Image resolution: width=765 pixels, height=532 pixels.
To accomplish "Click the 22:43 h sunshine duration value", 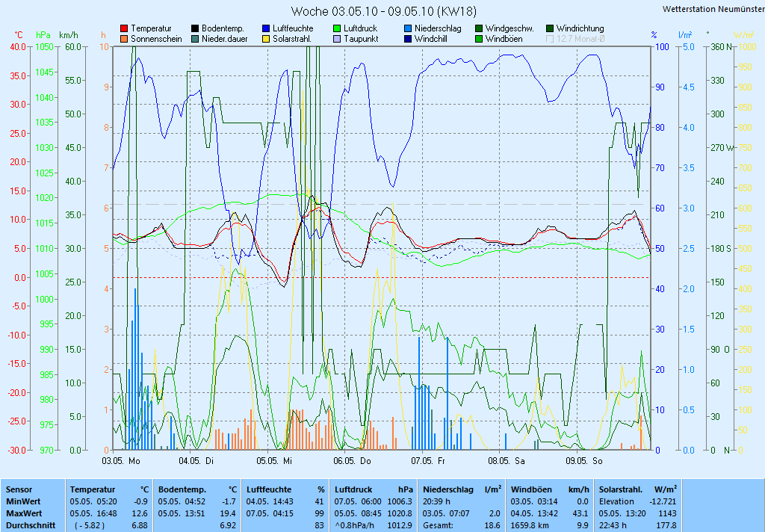I will pyautogui.click(x=613, y=526).
